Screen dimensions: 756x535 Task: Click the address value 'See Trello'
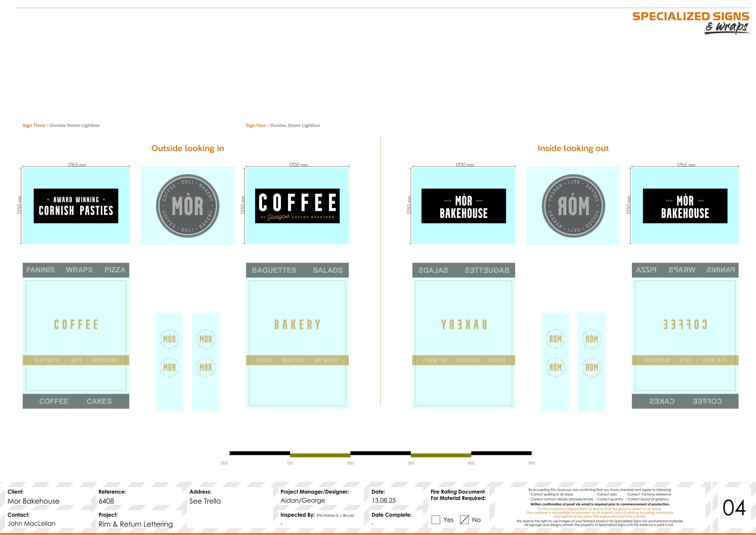205,501
